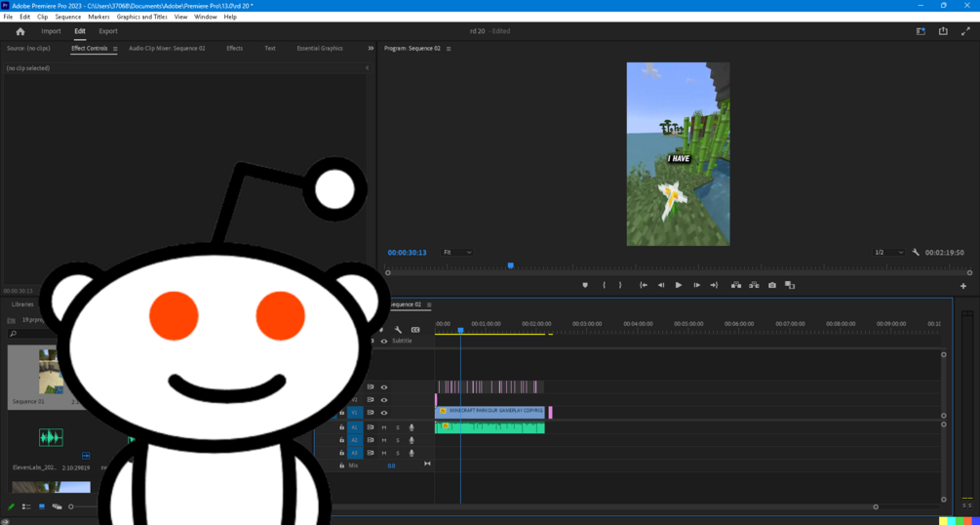Toggle V2 track output eye
Viewport: 980px width, 525px height.
pyautogui.click(x=384, y=400)
